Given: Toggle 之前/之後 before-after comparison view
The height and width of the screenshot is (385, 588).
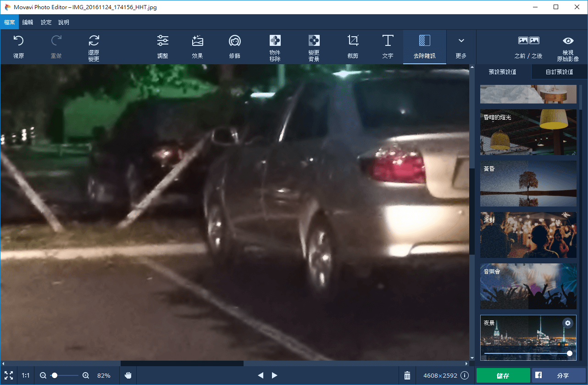Looking at the screenshot, I should 528,41.
